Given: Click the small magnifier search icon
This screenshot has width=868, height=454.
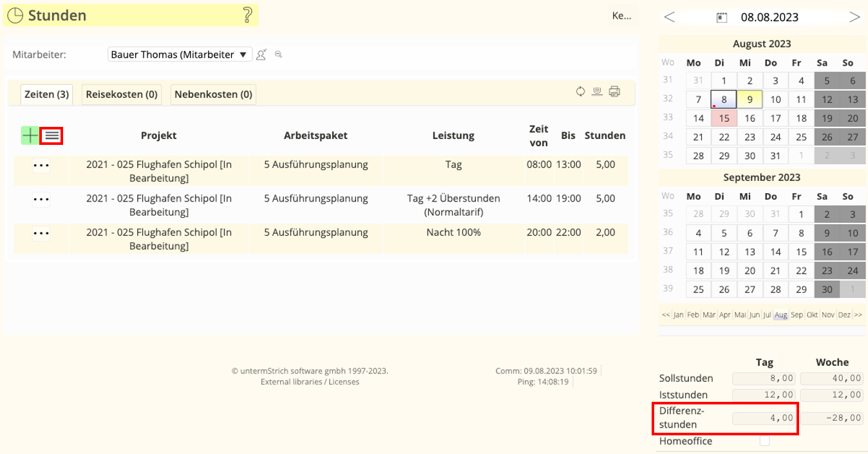Looking at the screenshot, I should pyautogui.click(x=278, y=55).
